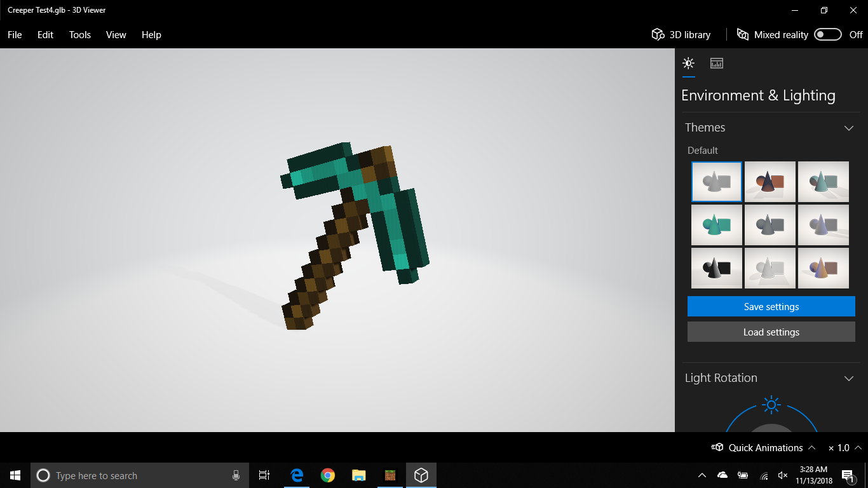Apply the all-teal shapes theme
This screenshot has height=488, width=868.
click(x=717, y=225)
